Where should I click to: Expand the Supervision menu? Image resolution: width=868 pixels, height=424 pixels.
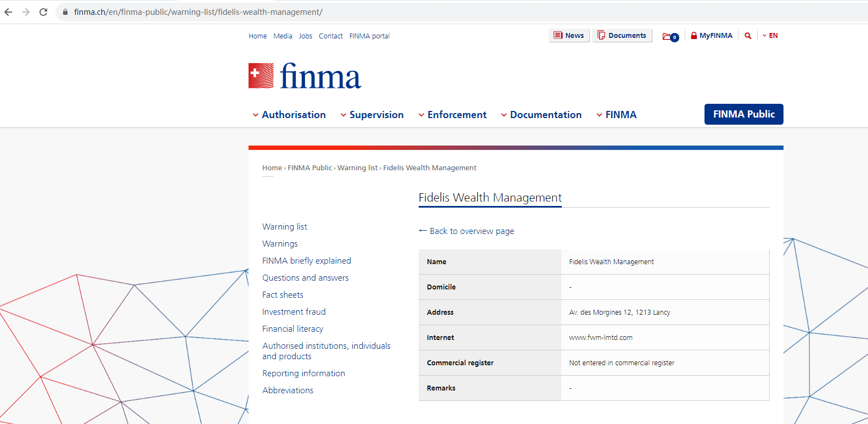pos(372,115)
